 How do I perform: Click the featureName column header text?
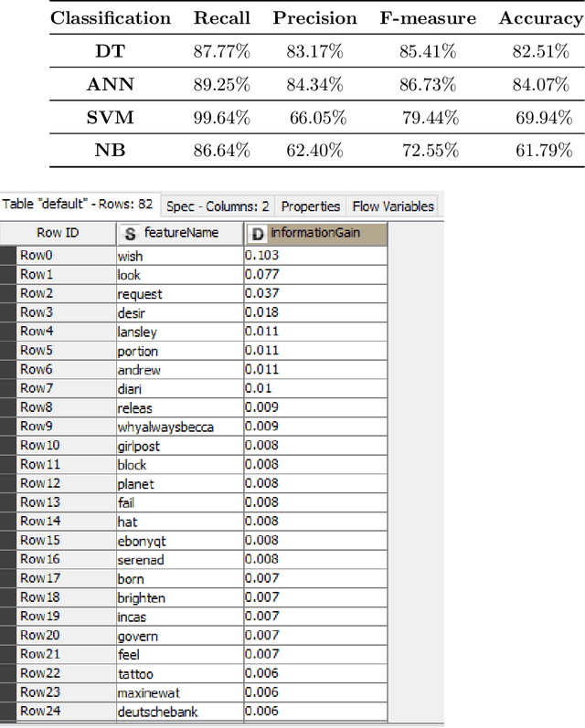[181, 233]
